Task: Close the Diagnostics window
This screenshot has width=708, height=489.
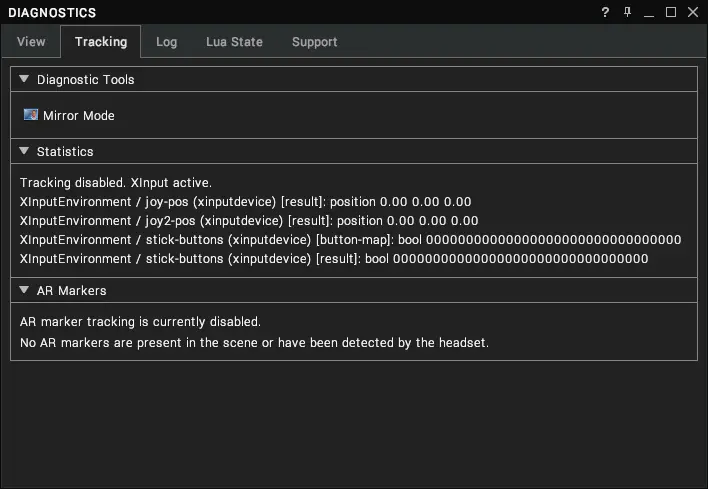Action: 693,12
